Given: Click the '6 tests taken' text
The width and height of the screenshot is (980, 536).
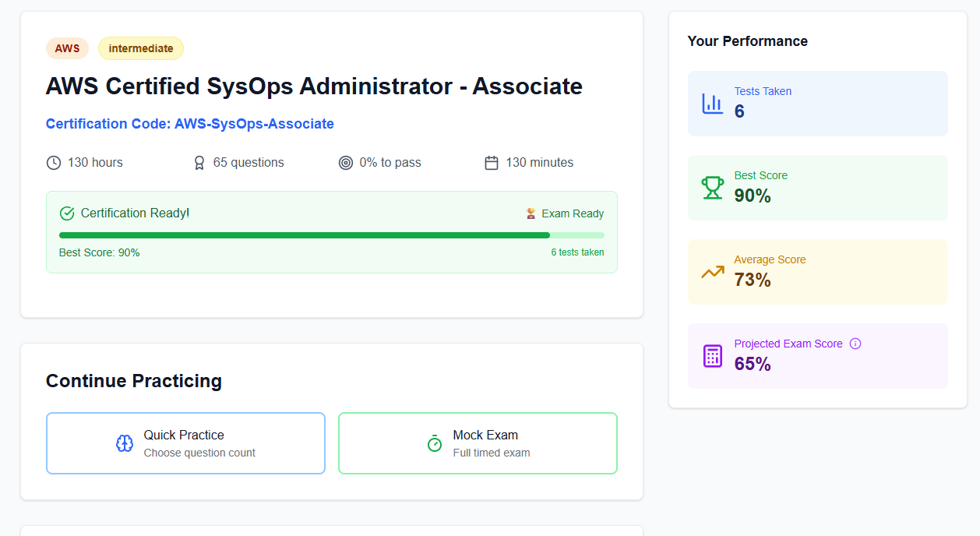Looking at the screenshot, I should click(x=577, y=252).
